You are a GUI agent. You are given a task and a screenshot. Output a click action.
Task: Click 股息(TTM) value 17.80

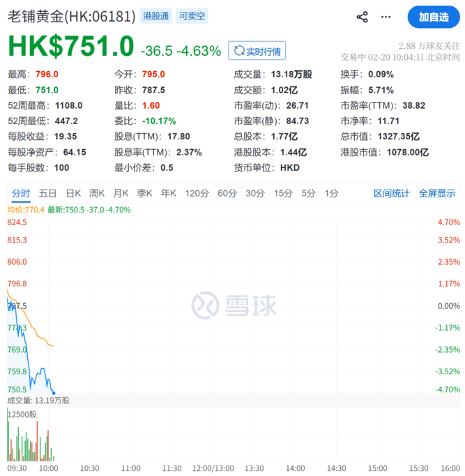click(x=178, y=137)
